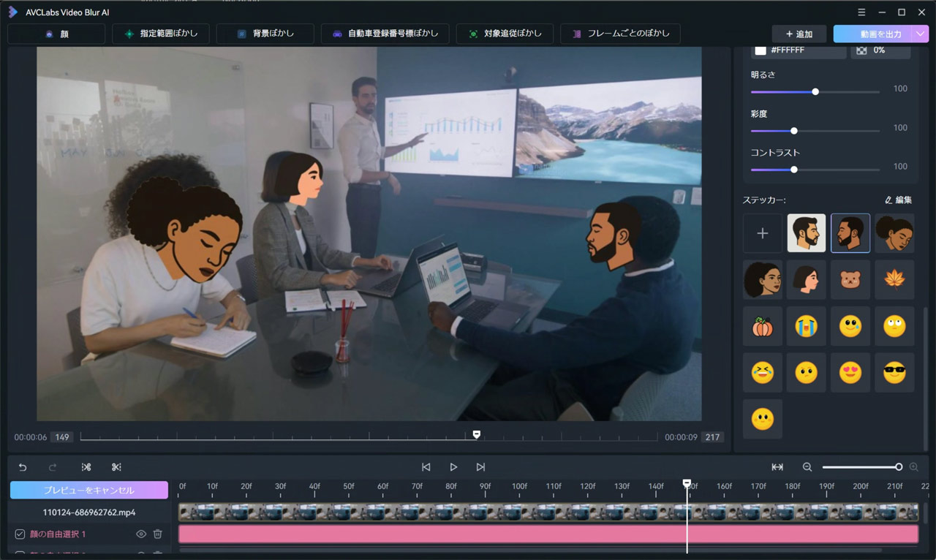The height and width of the screenshot is (560, 936).
Task: Open フレームごとのぼかし frame-by-frame blur
Action: coord(620,33)
